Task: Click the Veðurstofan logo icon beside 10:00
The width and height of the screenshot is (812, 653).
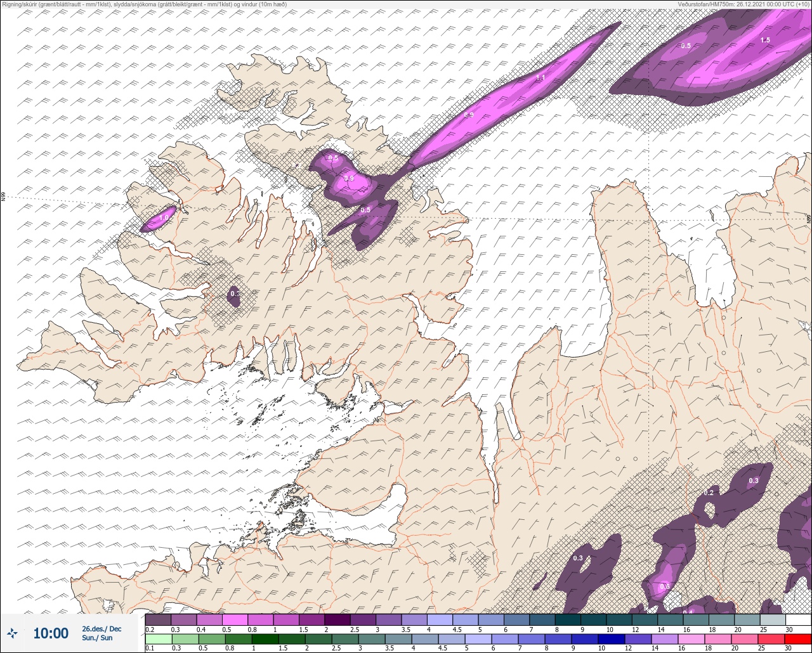Action: point(12,633)
